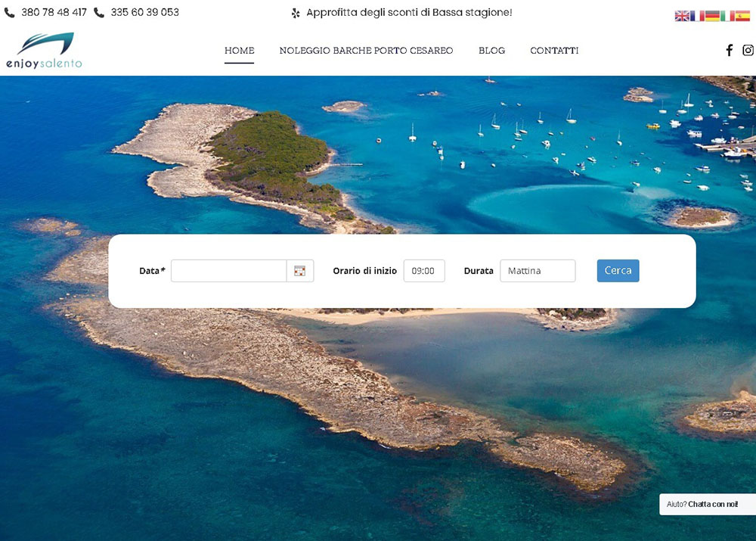Screen dimensions: 756x541
Task: Click the blue Cerca search button
Action: pos(618,271)
